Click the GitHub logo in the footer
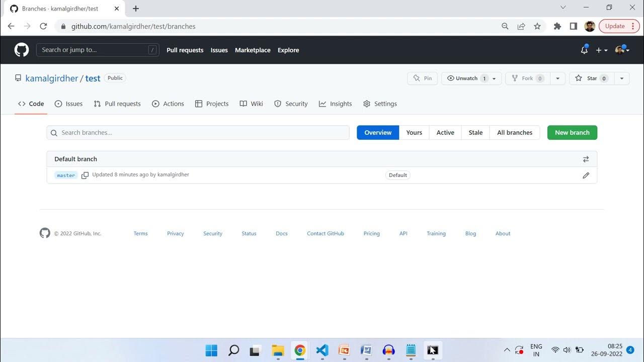Screen dimensions: 644x362 pyautogui.click(x=45, y=233)
